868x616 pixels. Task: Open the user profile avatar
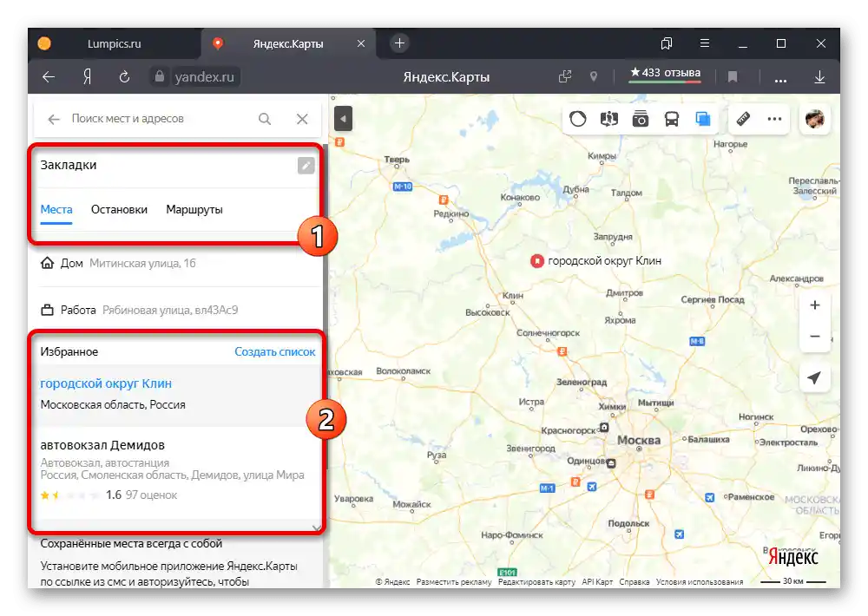[814, 119]
